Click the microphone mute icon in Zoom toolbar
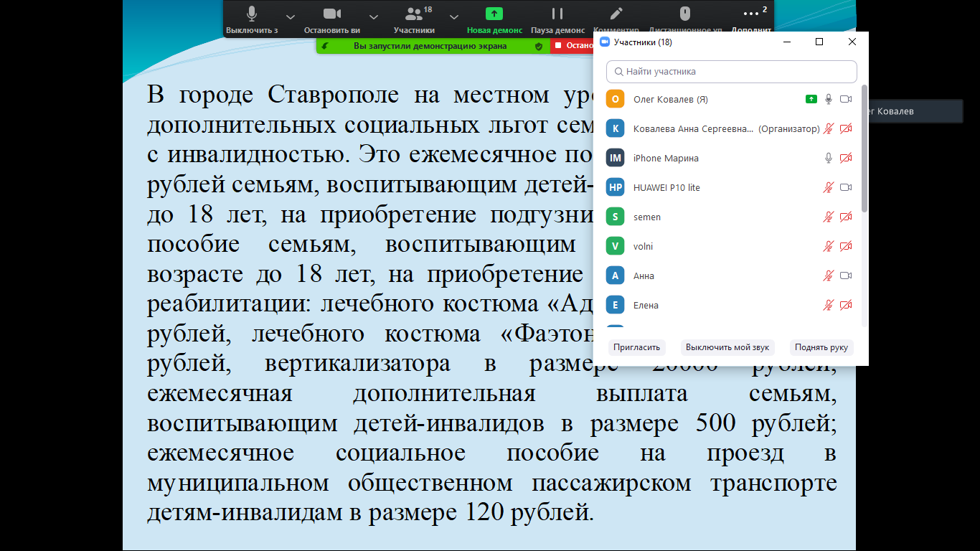The height and width of the screenshot is (551, 980). [x=252, y=14]
